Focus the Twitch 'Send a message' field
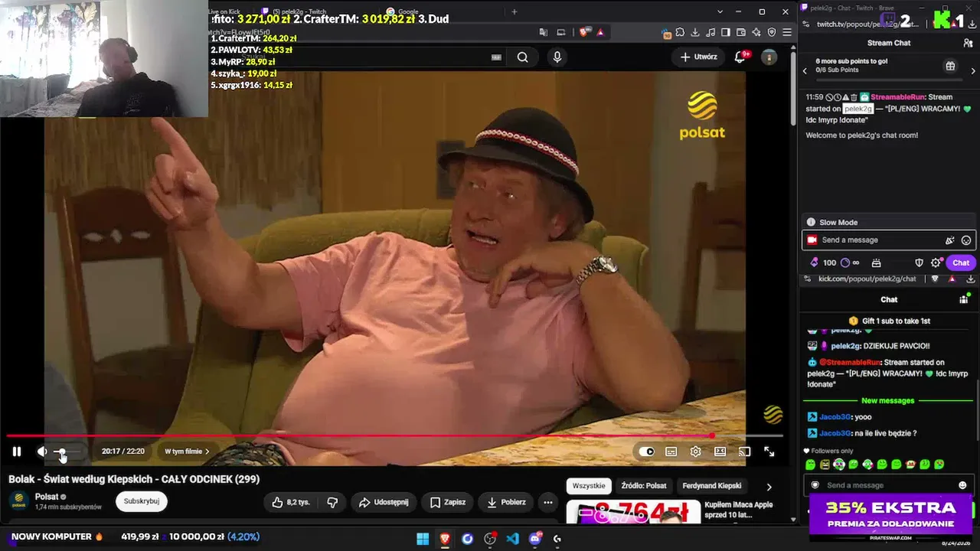The height and width of the screenshot is (551, 980). (889, 240)
